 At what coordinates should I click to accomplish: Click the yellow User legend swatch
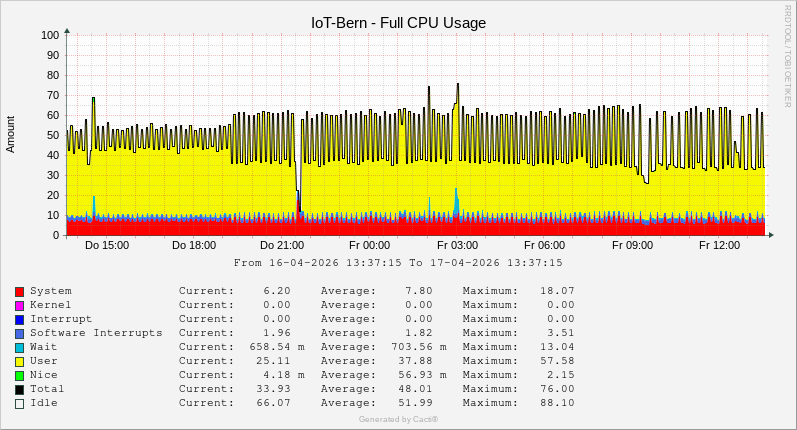point(19,361)
